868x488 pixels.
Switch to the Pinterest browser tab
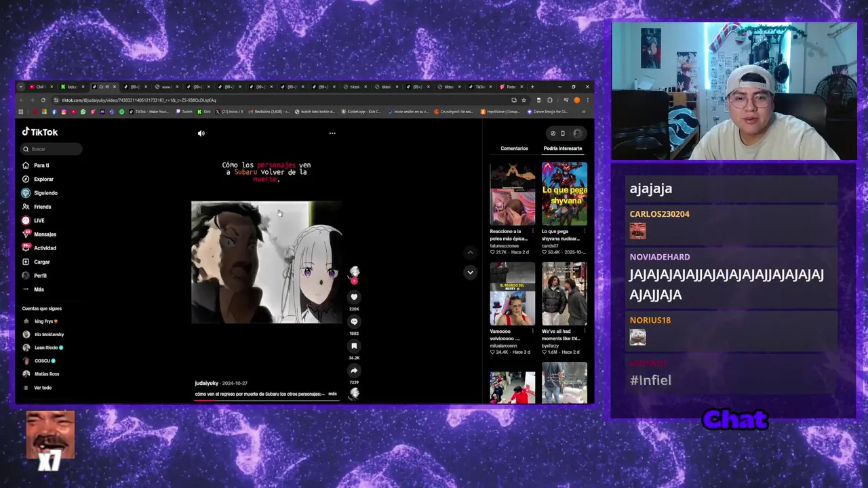tap(511, 87)
